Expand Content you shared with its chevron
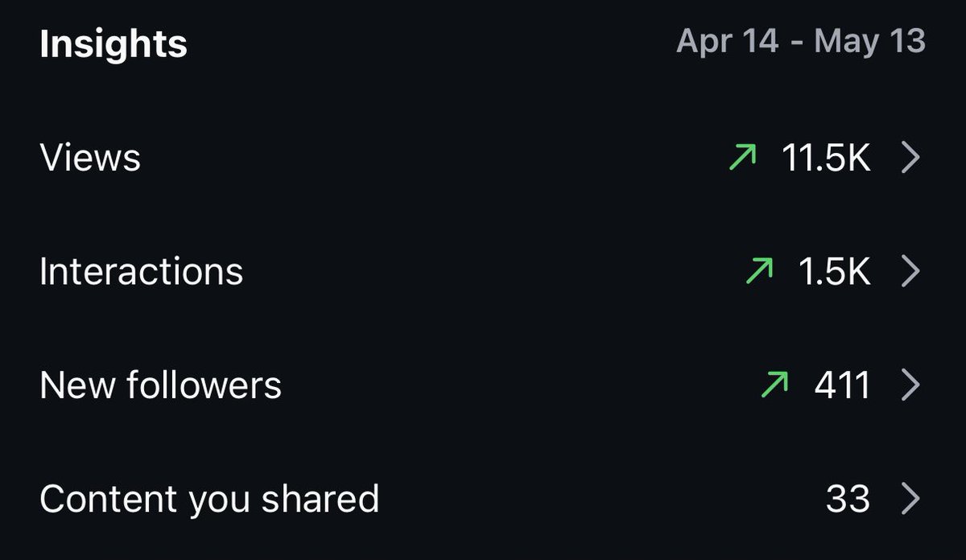 [x=910, y=500]
